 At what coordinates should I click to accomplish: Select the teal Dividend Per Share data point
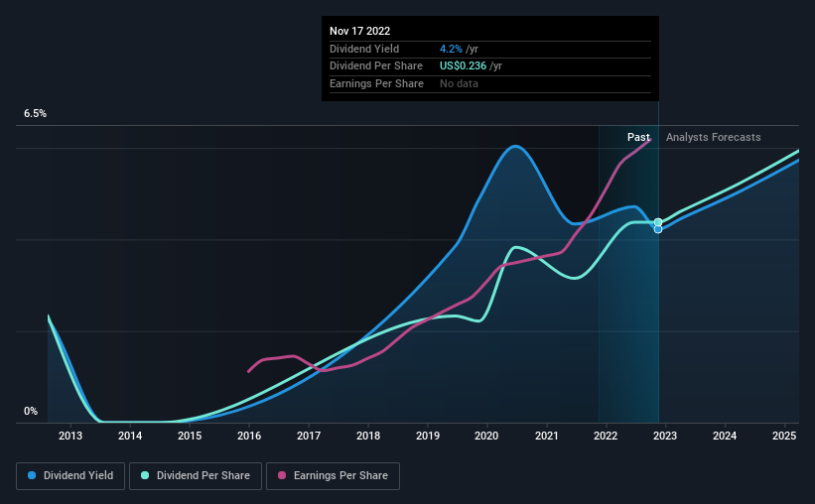(658, 222)
